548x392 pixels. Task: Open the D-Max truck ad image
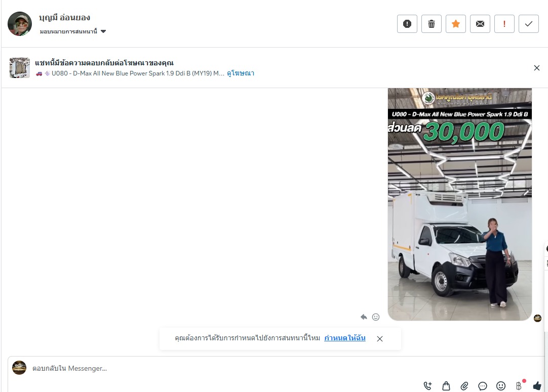click(459, 204)
